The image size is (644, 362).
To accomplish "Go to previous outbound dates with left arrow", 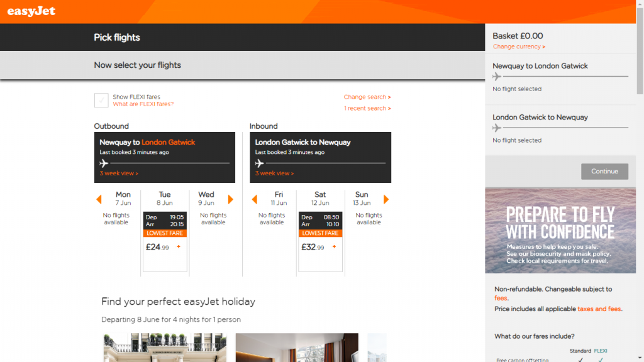I will coord(99,199).
